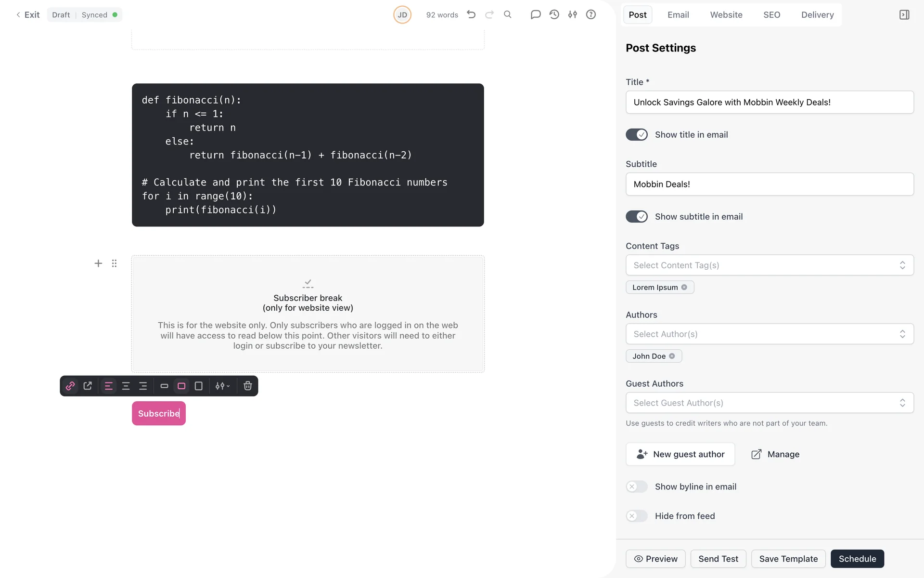The width and height of the screenshot is (924, 578).
Task: Open the Select Author(s) dropdown
Action: pos(769,334)
